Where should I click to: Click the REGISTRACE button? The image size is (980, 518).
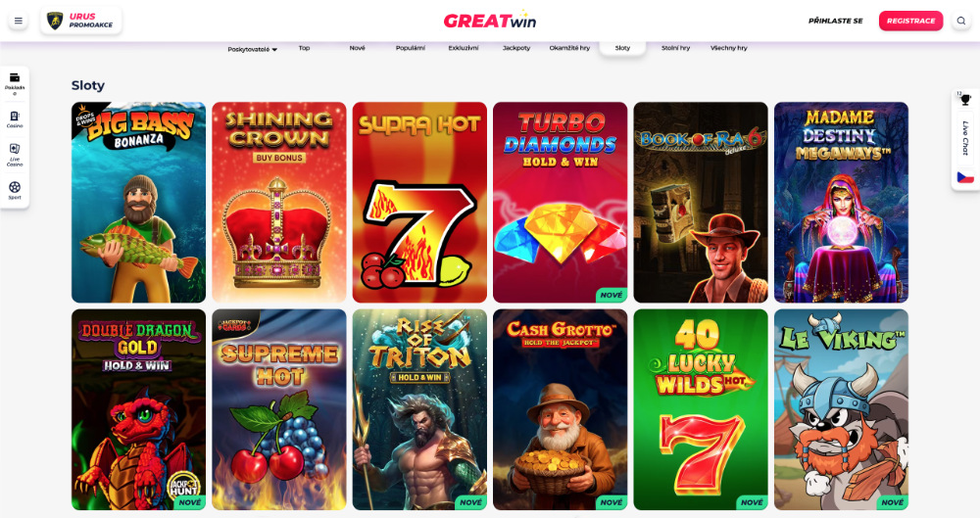[910, 21]
